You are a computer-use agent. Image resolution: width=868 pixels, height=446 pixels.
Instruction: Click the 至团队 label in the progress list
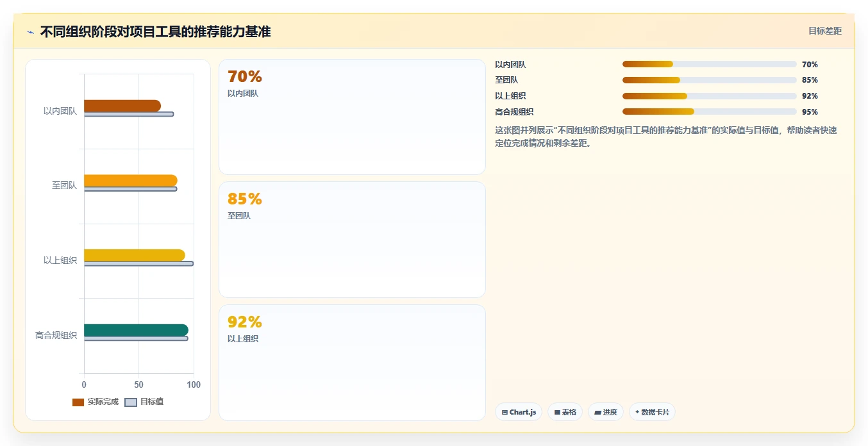(x=506, y=80)
